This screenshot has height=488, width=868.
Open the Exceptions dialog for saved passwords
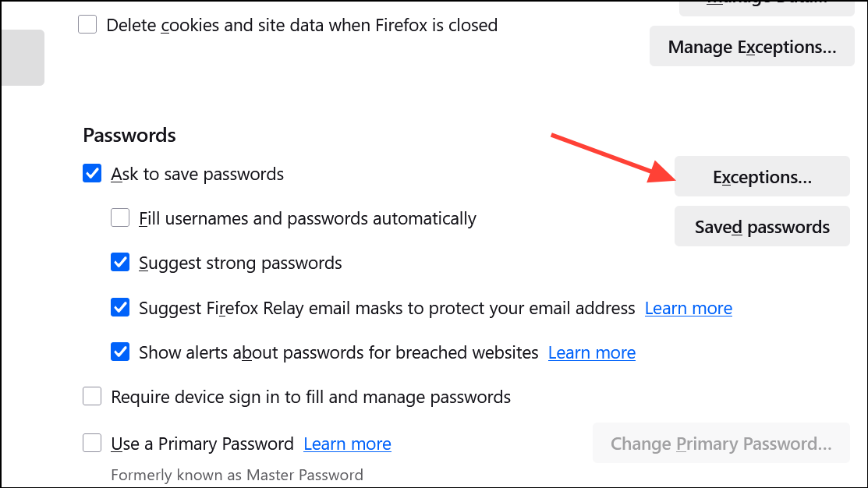(761, 176)
